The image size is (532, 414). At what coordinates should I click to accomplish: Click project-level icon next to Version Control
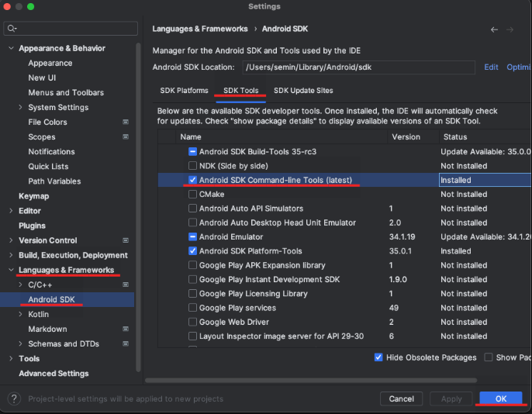[x=126, y=240]
